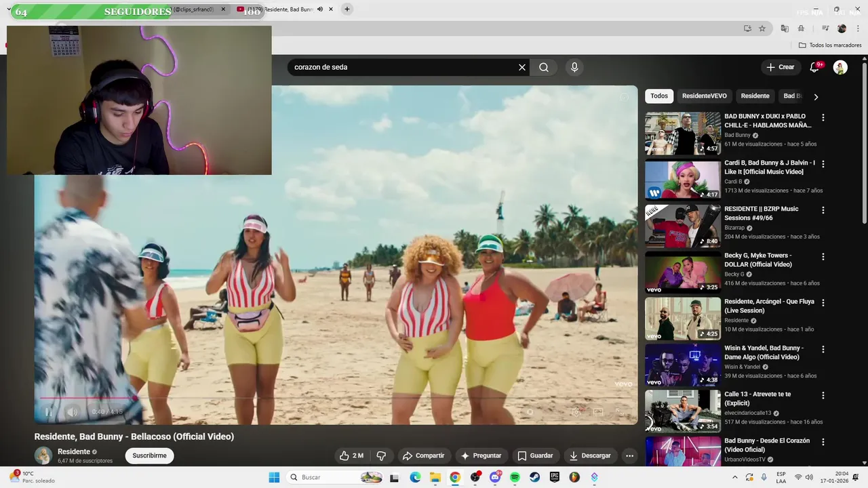Open HABLAMOS MAÑANA video thumbnail
The width and height of the screenshot is (868, 488).
(x=683, y=134)
